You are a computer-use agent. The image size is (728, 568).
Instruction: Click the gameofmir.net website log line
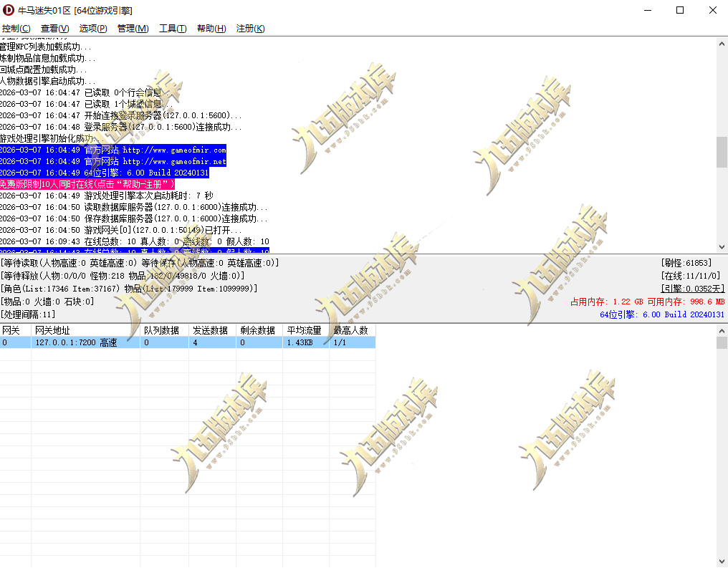click(112, 161)
